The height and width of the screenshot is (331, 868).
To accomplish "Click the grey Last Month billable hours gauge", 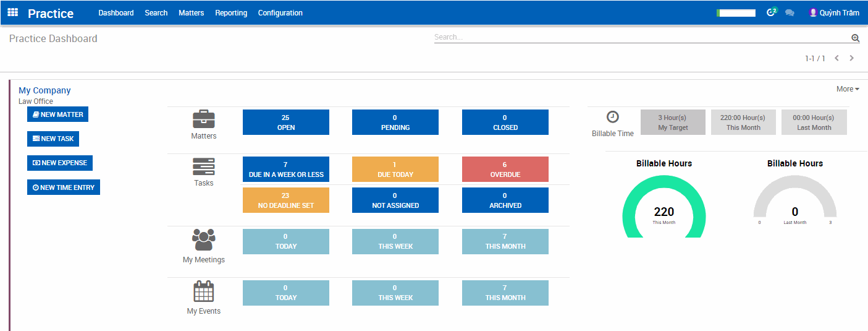I will (795, 196).
